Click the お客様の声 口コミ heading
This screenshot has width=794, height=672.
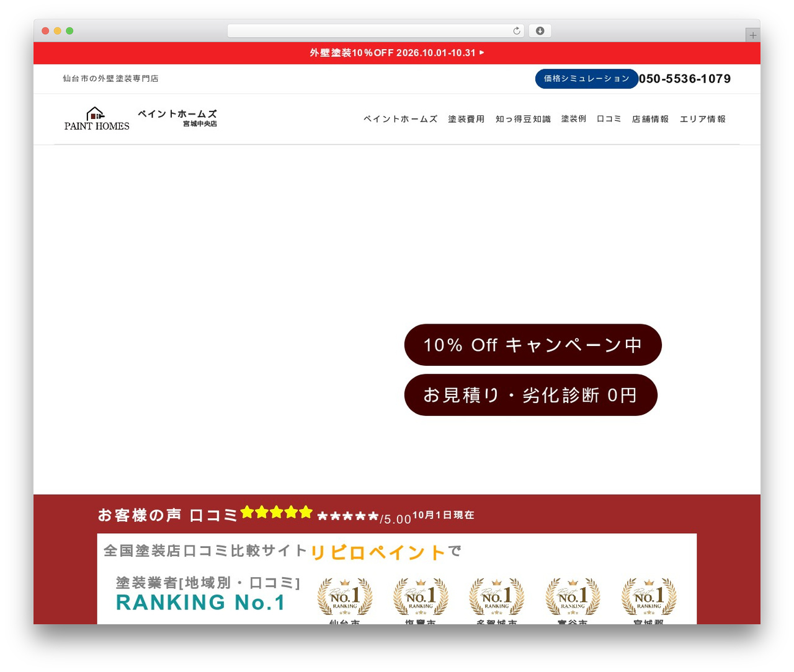click(x=167, y=515)
